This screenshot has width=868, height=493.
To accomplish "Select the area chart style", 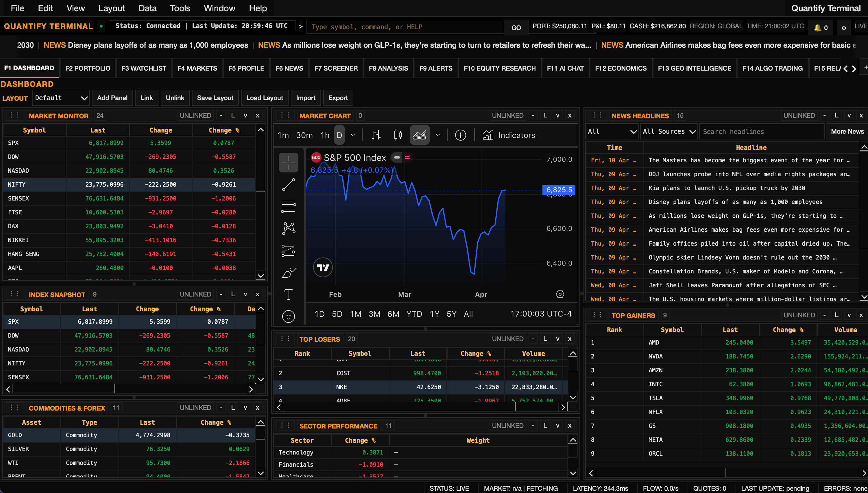I will point(420,135).
